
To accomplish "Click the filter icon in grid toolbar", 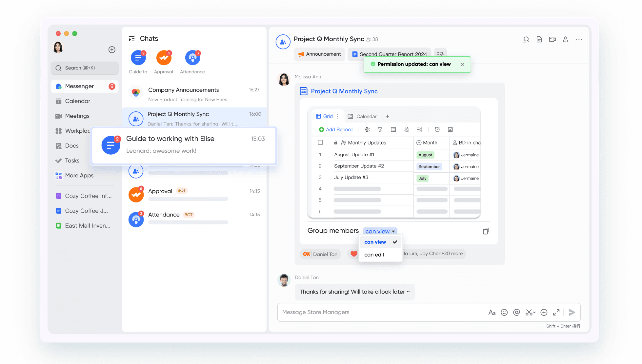I will pos(380,130).
